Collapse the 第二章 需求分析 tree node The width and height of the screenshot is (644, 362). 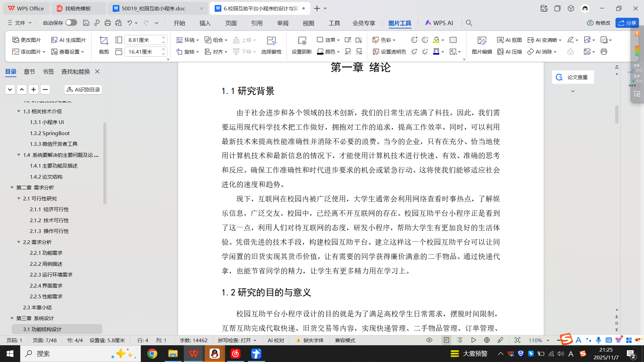click(12, 187)
